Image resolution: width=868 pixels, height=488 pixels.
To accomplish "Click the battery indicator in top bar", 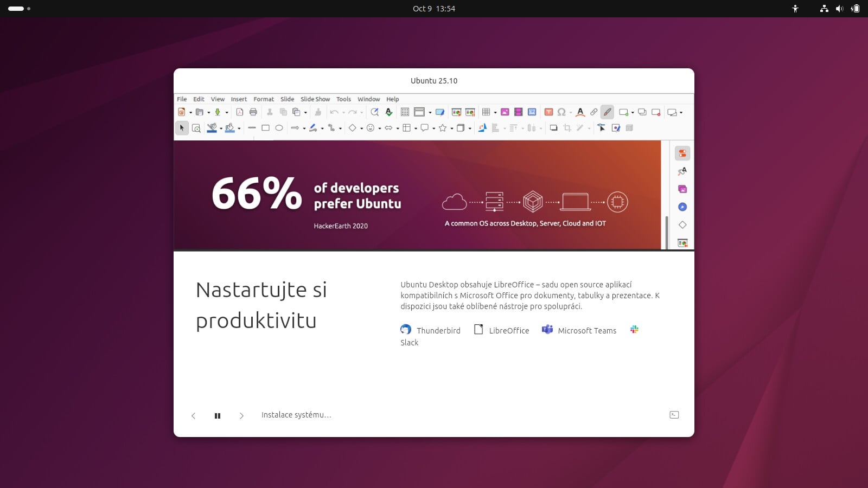I will click(855, 9).
